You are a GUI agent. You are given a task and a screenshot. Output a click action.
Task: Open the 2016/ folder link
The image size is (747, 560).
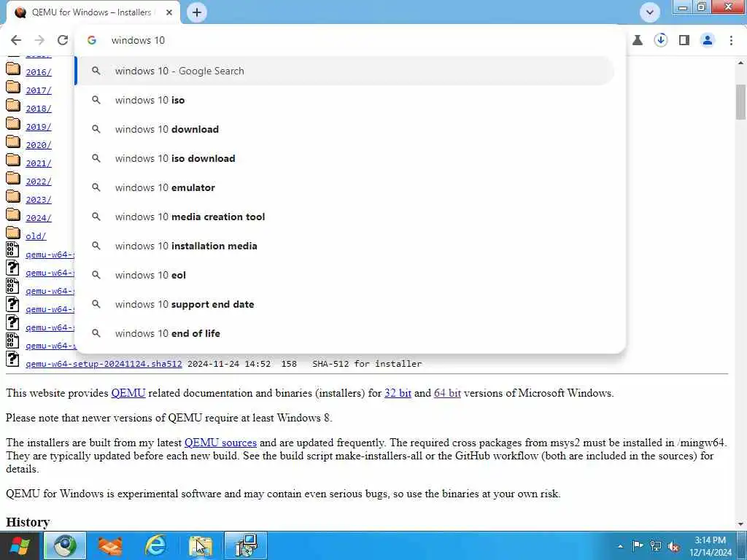[39, 72]
